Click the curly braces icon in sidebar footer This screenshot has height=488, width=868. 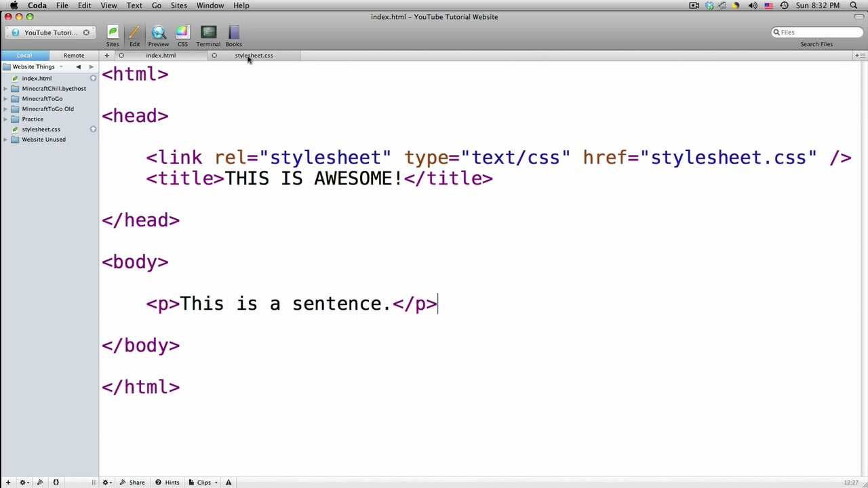pyautogui.click(x=56, y=483)
